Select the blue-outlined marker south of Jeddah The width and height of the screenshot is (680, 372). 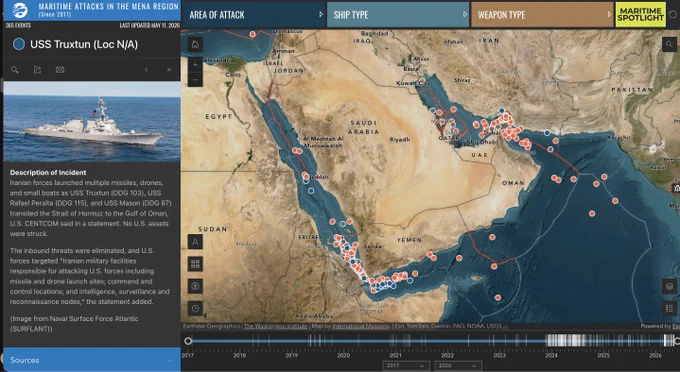[311, 191]
